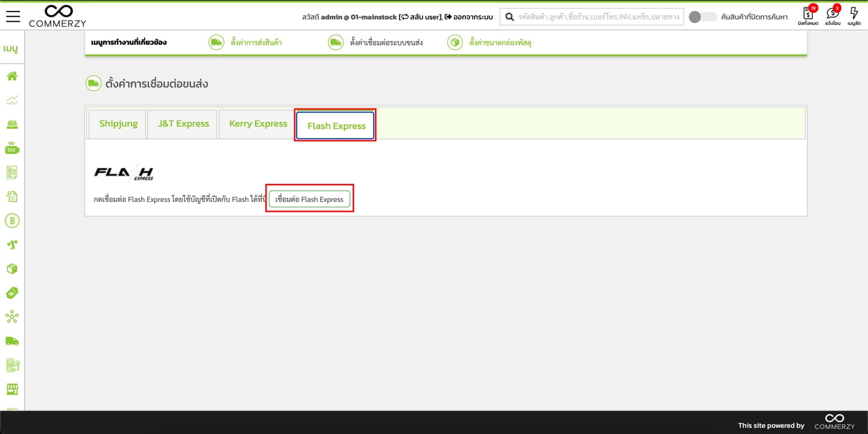The width and height of the screenshot is (868, 434).
Task: Toggle search for disabled products switch
Action: [x=702, y=17]
